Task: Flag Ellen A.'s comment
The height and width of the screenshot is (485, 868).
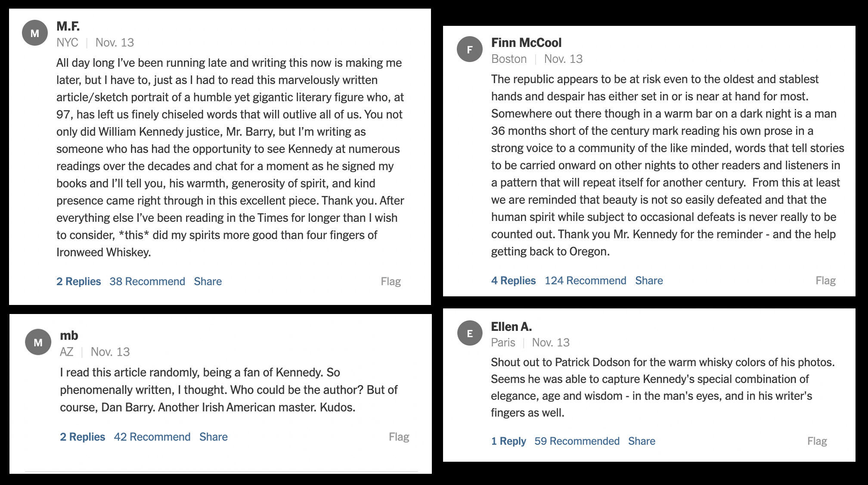Action: tap(817, 441)
